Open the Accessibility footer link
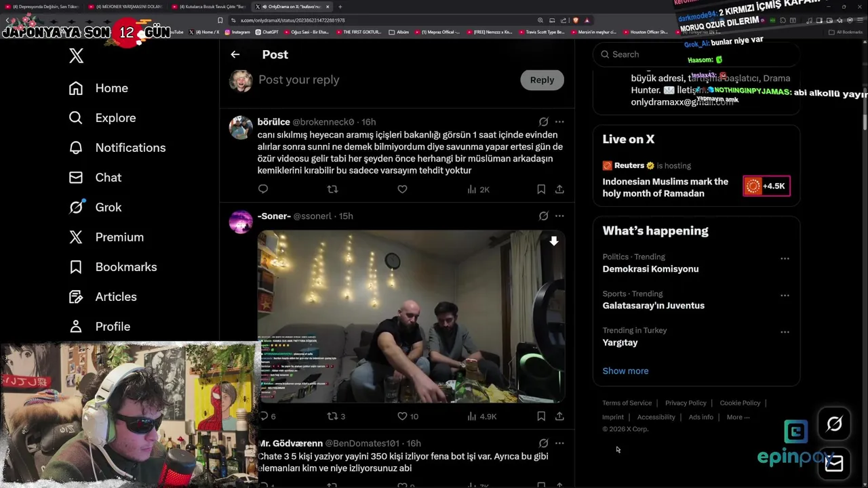Image resolution: width=868 pixels, height=488 pixels. tap(656, 417)
